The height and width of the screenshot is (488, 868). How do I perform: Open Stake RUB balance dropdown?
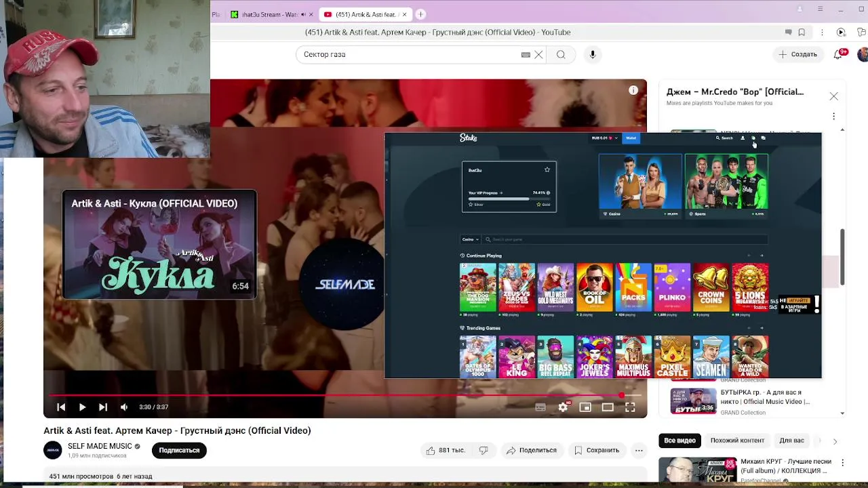point(604,138)
